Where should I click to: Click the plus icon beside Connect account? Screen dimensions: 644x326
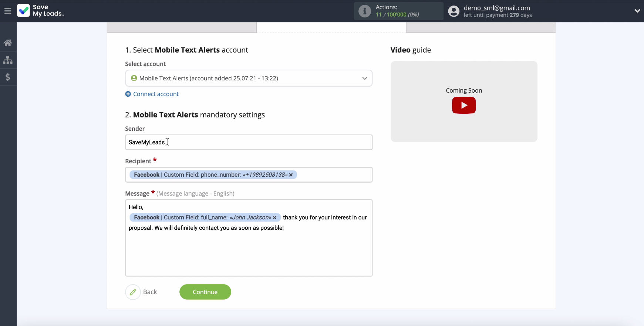click(128, 94)
